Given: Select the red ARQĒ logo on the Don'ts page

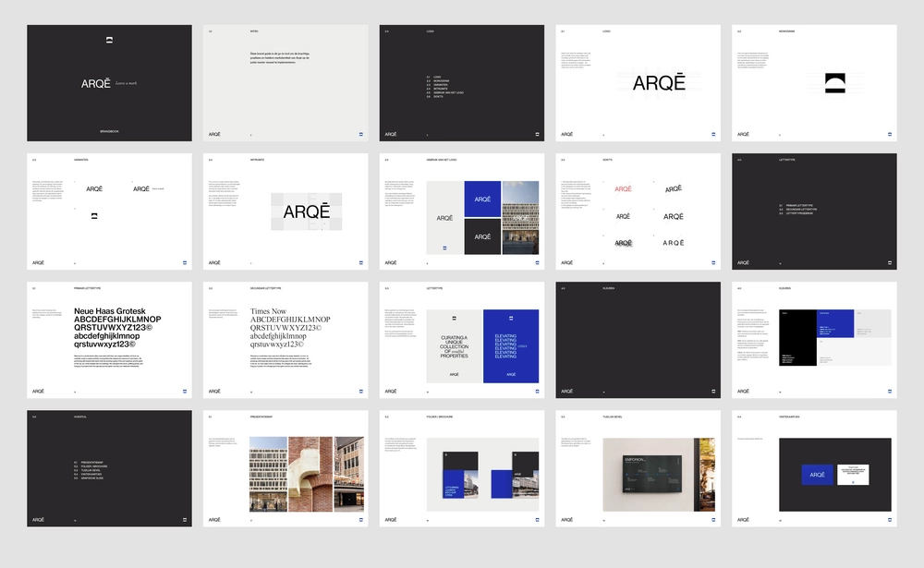Looking at the screenshot, I should (x=624, y=188).
